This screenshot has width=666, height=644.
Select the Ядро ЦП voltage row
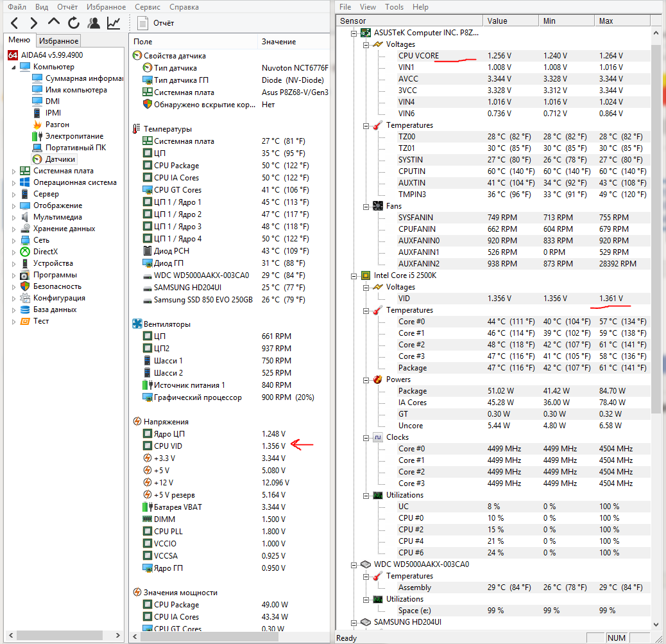click(229, 433)
